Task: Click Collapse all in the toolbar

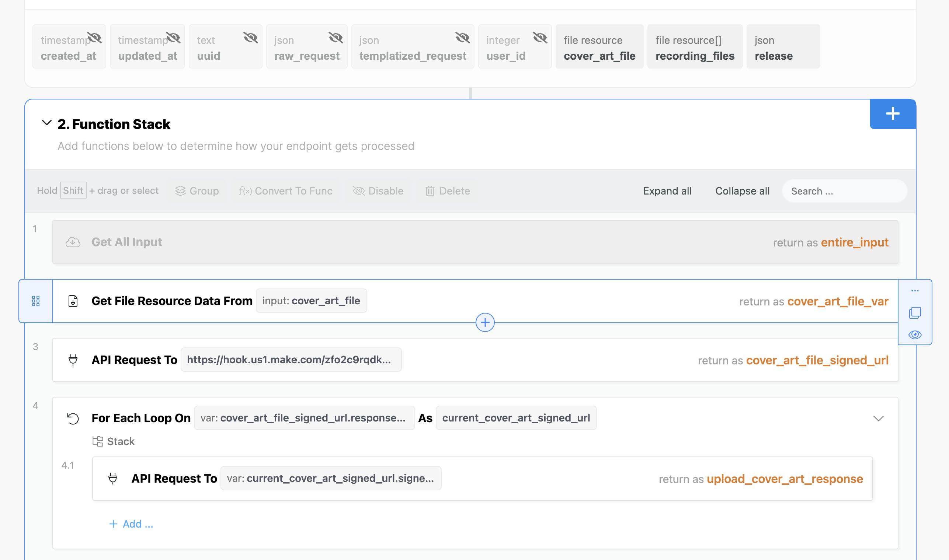Action: (742, 191)
